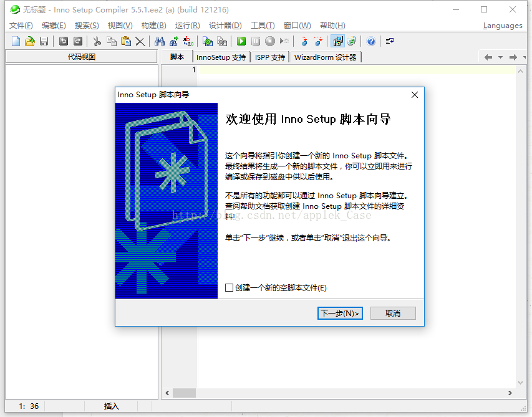Viewport: 532px width, 417px height.
Task: Compile the script using the compile icon
Action: [207, 41]
